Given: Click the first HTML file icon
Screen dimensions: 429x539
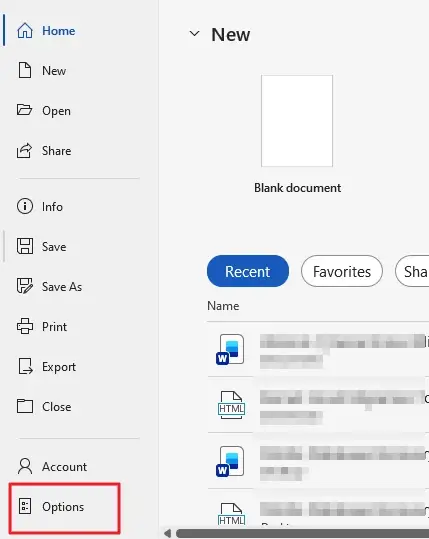Looking at the screenshot, I should (x=231, y=405).
